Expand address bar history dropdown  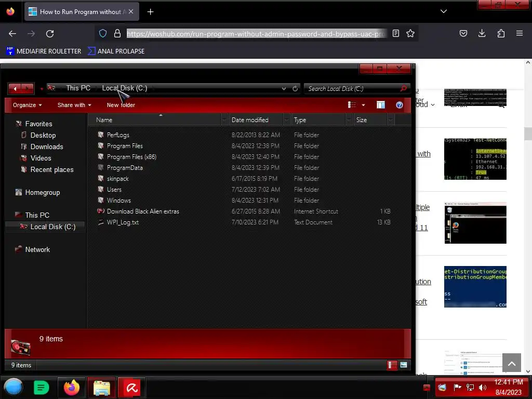pos(284,88)
